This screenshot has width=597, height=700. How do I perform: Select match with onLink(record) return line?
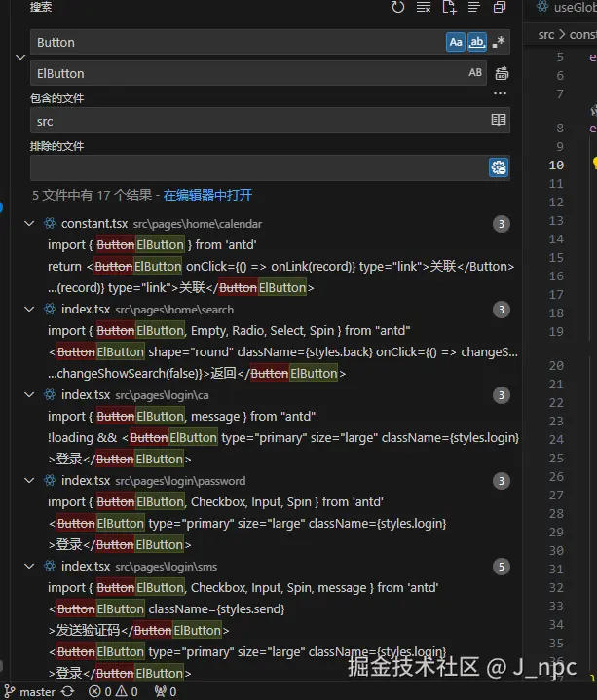click(280, 267)
